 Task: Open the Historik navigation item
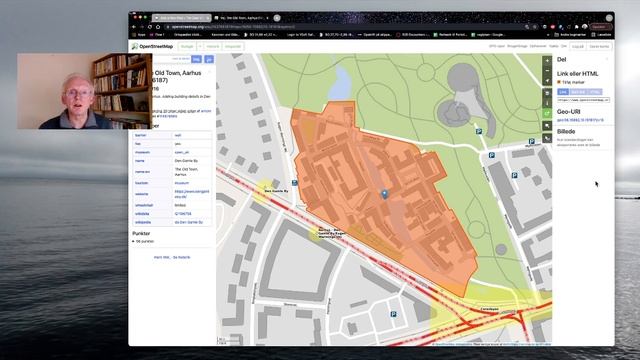point(213,47)
